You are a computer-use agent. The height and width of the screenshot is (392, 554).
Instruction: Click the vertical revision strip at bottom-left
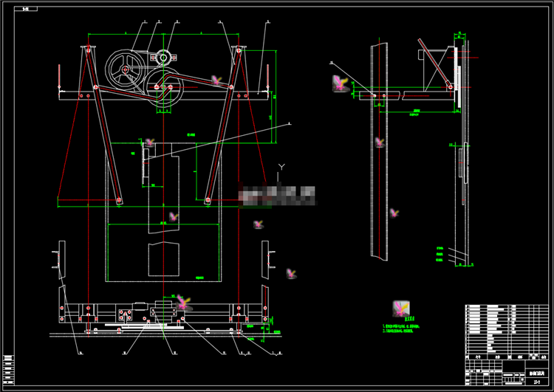click(x=9, y=370)
